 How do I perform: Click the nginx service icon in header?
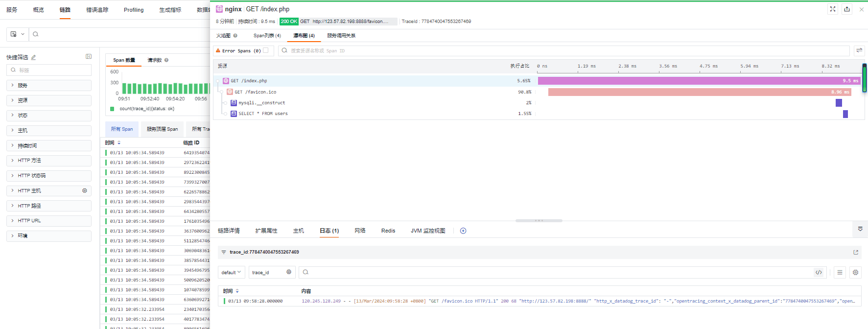219,9
